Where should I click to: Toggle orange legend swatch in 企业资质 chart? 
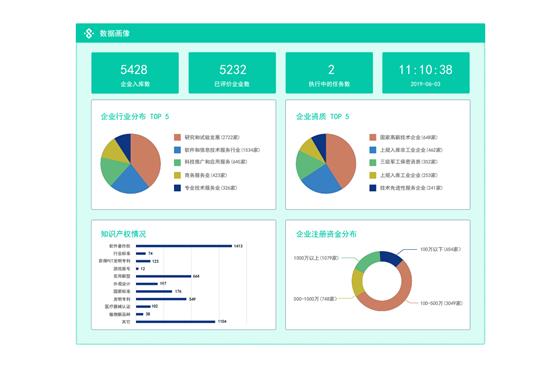point(372,137)
